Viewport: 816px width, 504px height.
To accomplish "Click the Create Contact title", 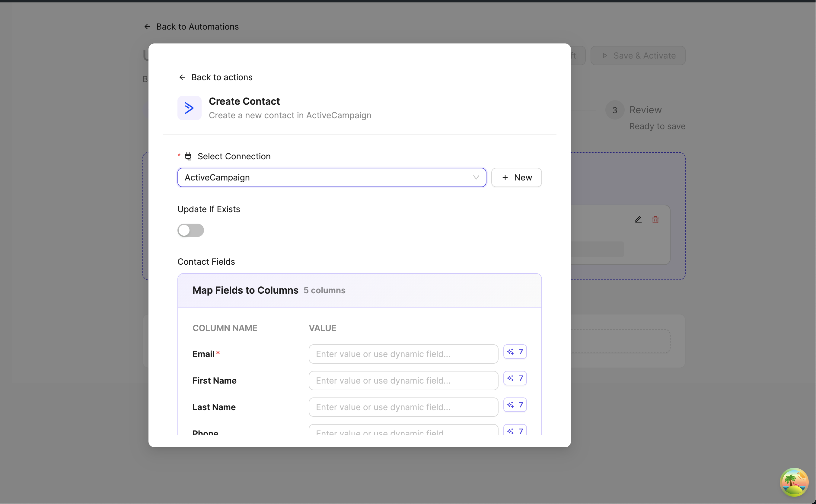I will click(244, 101).
